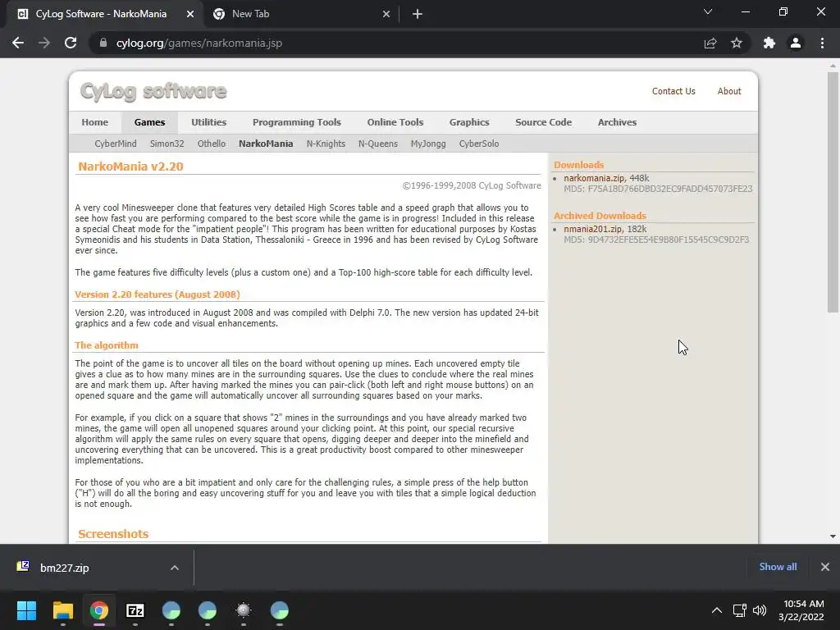Open the Chrome extensions puzzle icon

pyautogui.click(x=769, y=43)
